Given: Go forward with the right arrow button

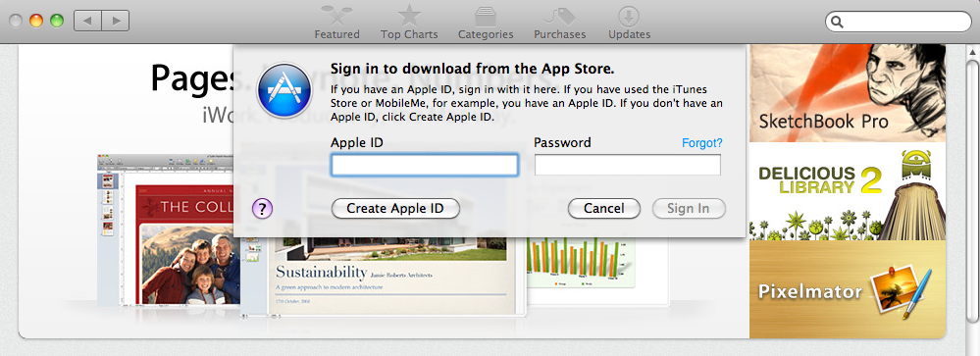Looking at the screenshot, I should (116, 21).
